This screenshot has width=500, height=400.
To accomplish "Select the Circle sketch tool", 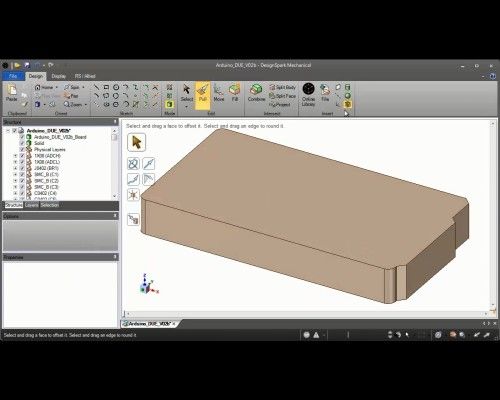I will pyautogui.click(x=116, y=87).
